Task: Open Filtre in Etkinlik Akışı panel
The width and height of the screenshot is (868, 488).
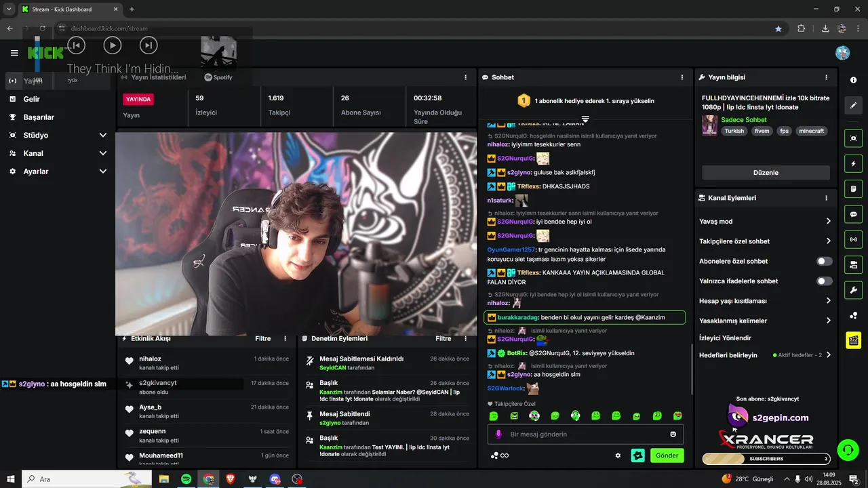Action: point(263,338)
